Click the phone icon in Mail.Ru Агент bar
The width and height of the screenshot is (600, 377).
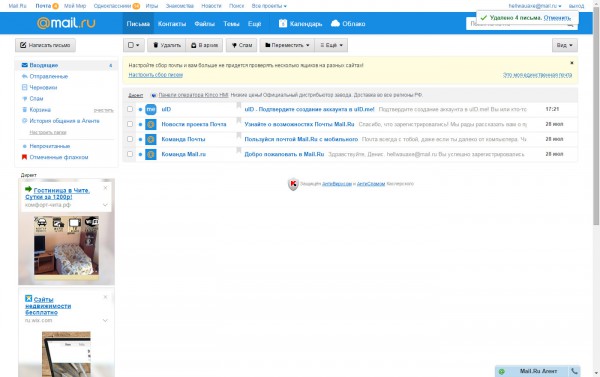tap(574, 371)
